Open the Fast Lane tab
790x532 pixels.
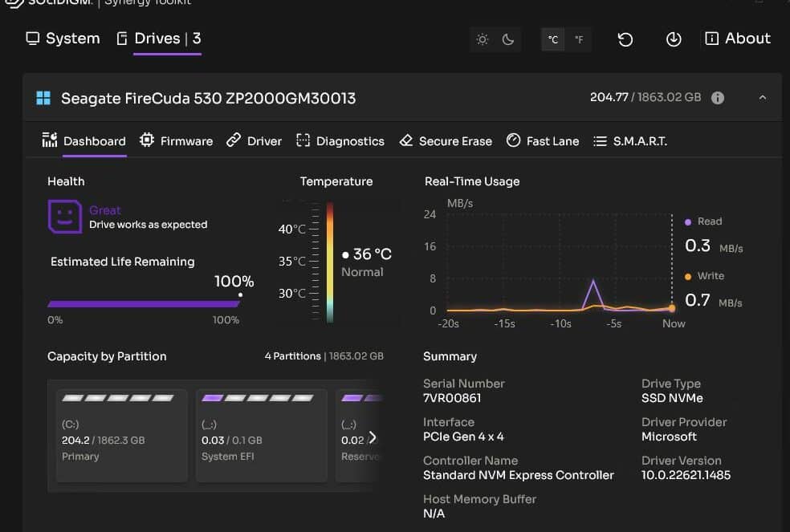tap(543, 141)
